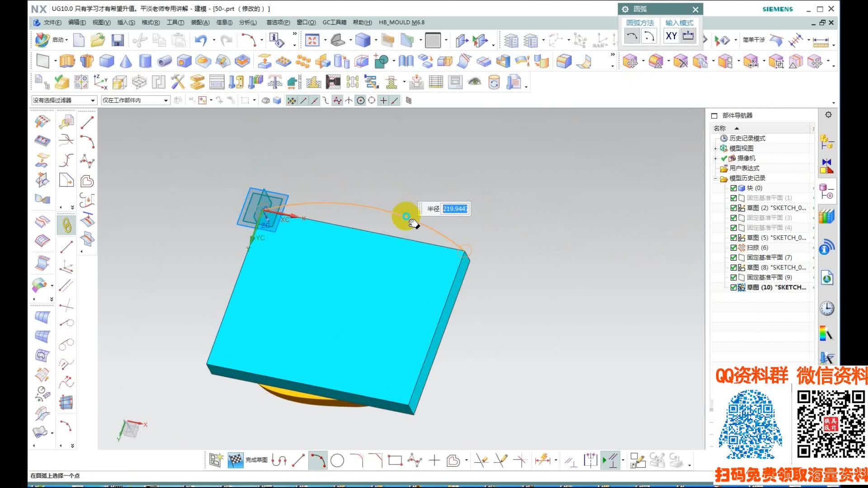Toggle checkbox of 草图 (10) SKETCH item
This screenshot has width=868, height=488.
coord(733,287)
